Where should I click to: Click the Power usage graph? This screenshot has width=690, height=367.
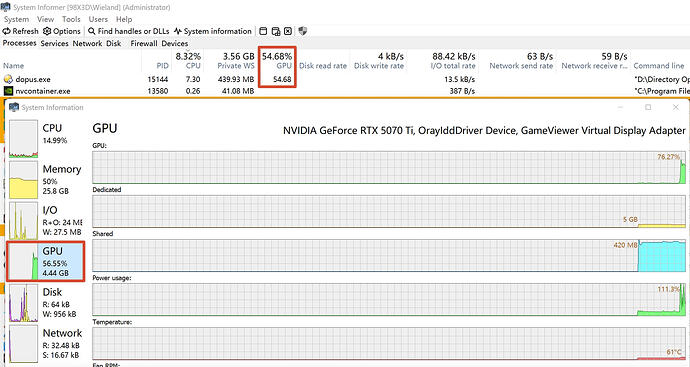[x=389, y=300]
